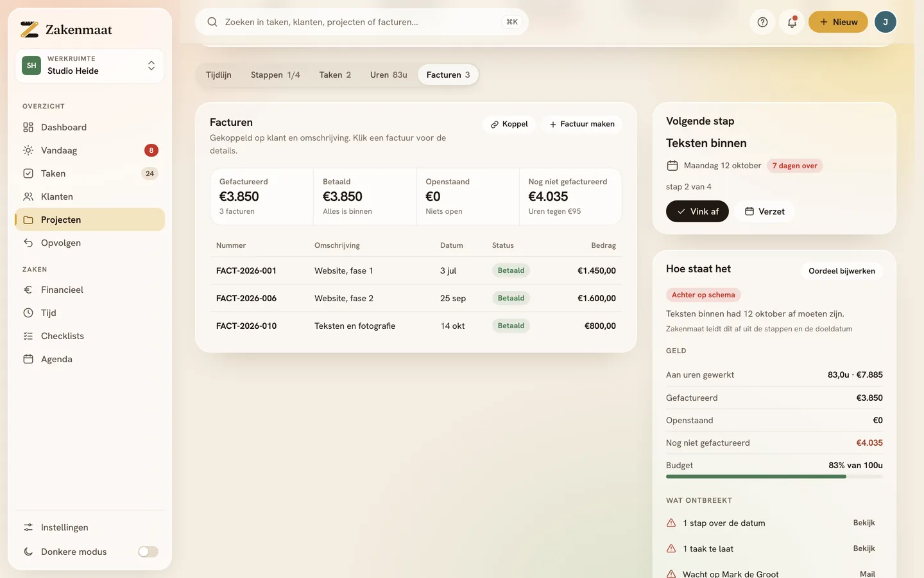Click the Vandaag sun icon
924x578 pixels.
[x=28, y=150]
